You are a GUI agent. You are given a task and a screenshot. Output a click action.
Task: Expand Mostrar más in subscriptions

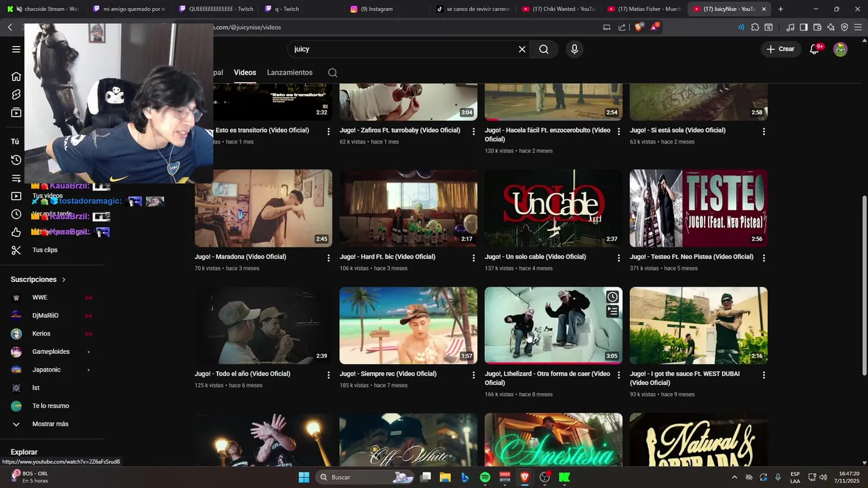[x=52, y=424]
